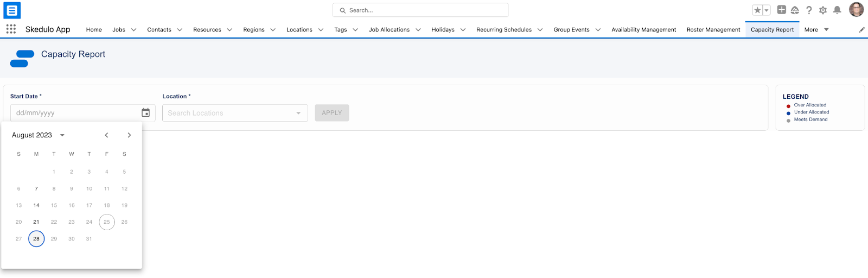Open the Search Locations combo box
868x278 pixels.
pyautogui.click(x=235, y=113)
